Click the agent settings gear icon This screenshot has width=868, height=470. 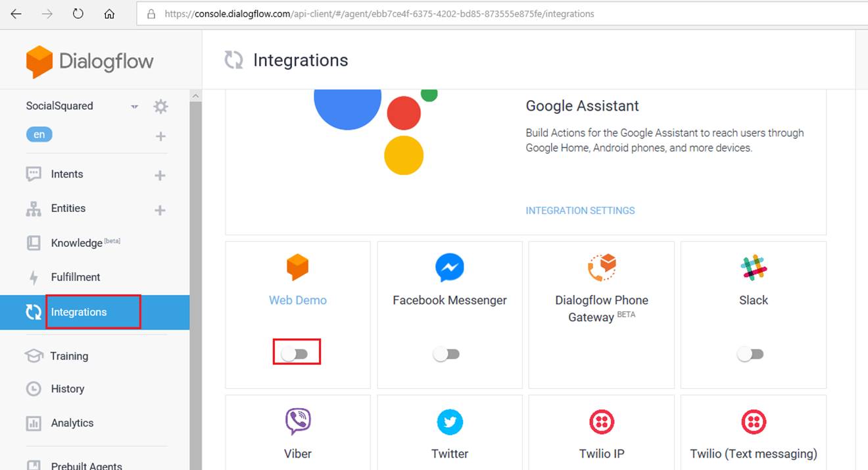click(160, 107)
